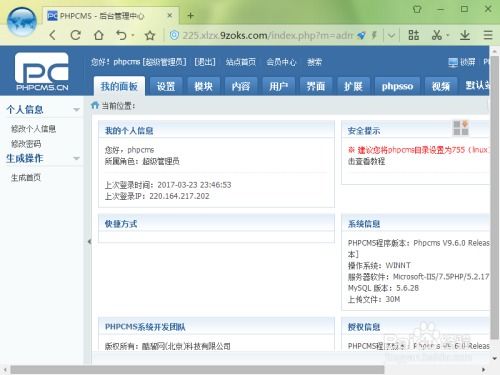The image size is (500, 375).
Task: Click the address bar URL field
Action: [268, 35]
